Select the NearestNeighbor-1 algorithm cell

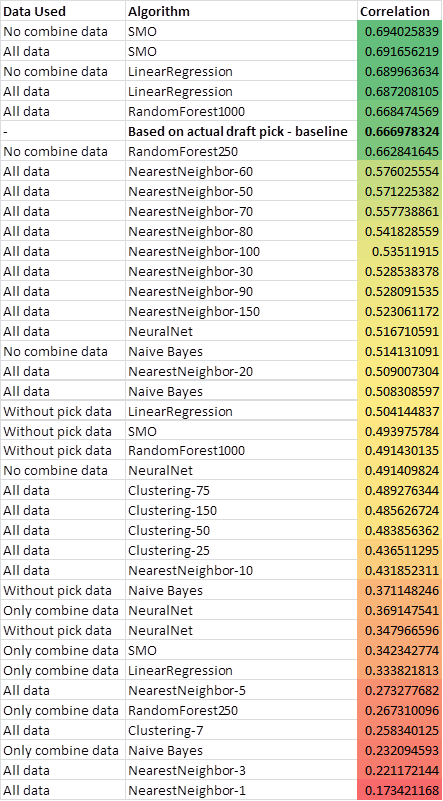pos(241,790)
